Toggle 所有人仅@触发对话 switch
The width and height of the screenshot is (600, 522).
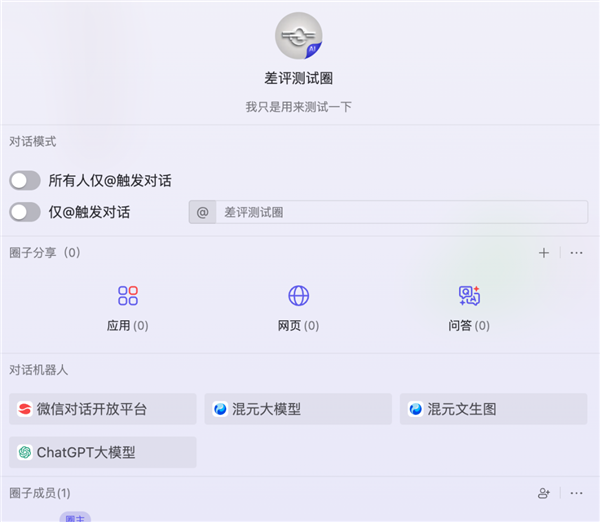25,181
